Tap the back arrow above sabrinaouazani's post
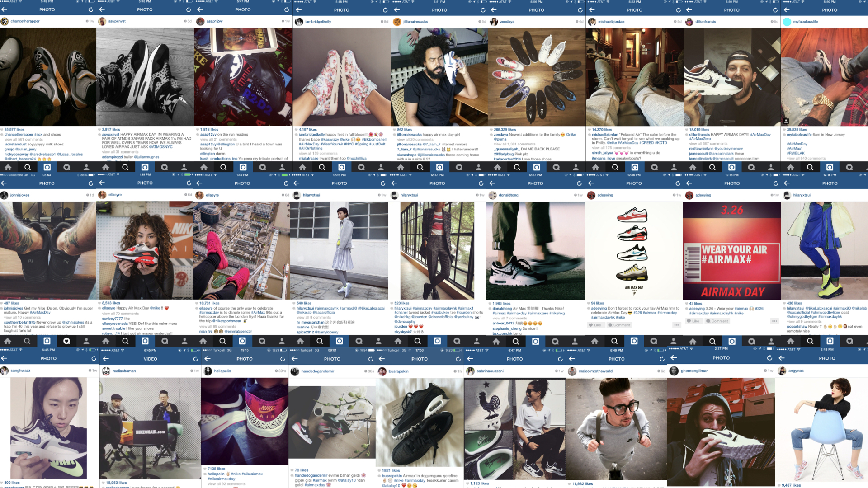The height and width of the screenshot is (488, 868). point(470,359)
